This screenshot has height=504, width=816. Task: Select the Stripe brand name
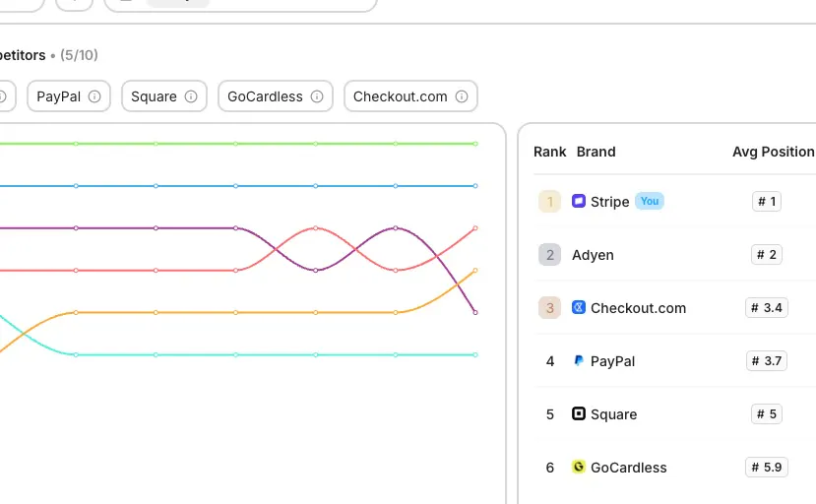click(x=610, y=202)
